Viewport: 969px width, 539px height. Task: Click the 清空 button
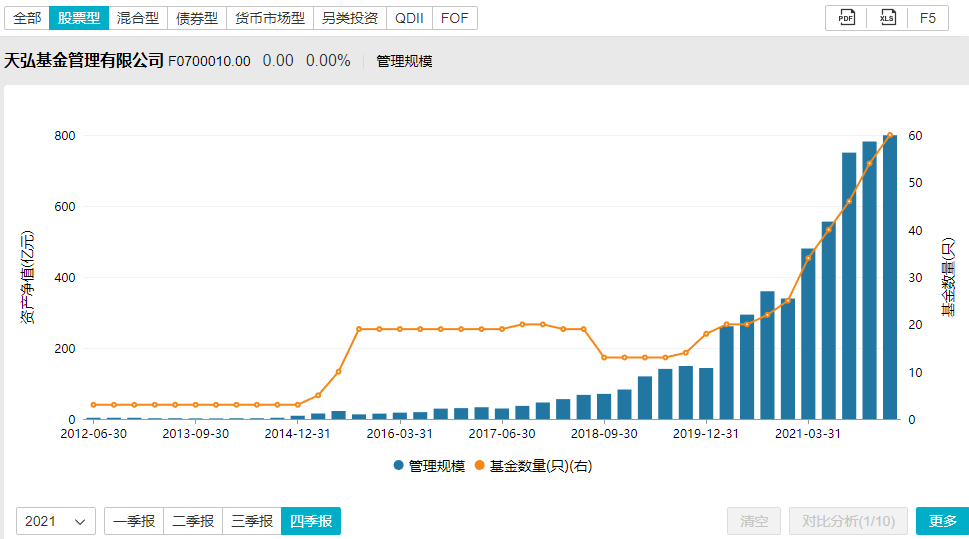click(754, 521)
